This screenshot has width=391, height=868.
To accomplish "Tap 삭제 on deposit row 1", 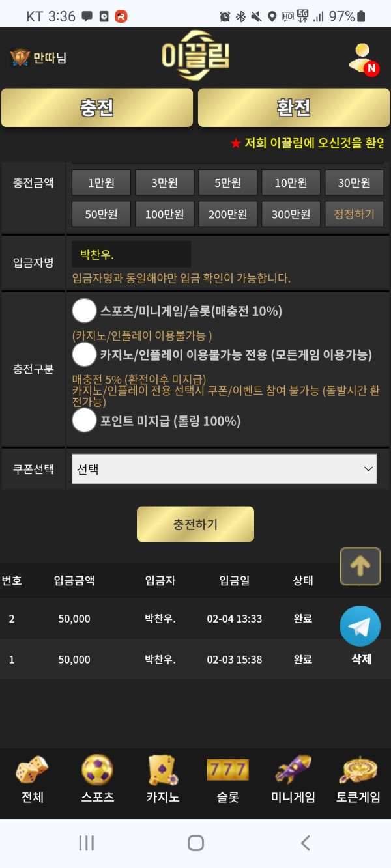I will tap(361, 659).
